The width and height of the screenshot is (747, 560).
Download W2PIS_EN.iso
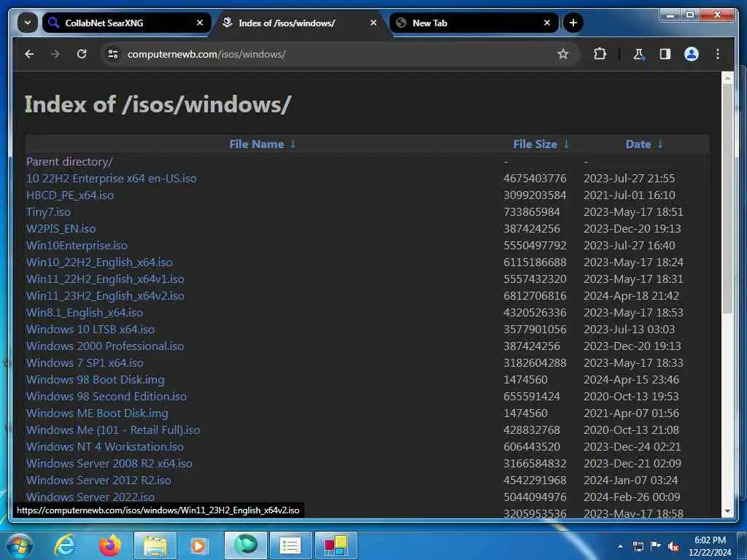(x=61, y=228)
